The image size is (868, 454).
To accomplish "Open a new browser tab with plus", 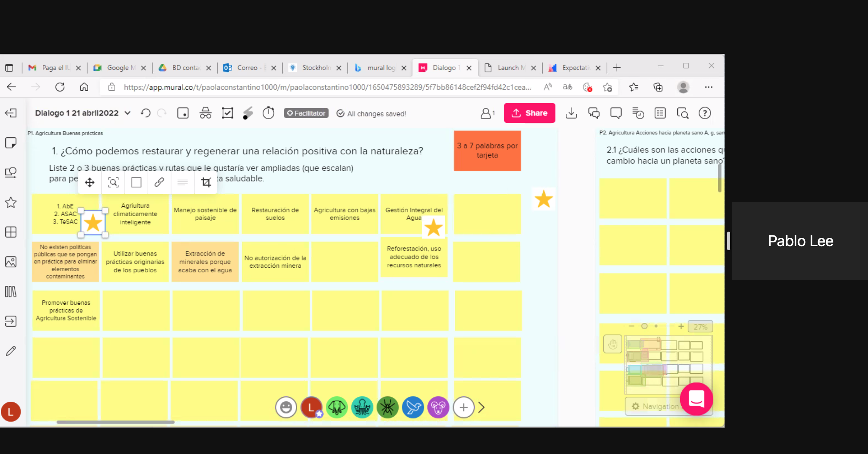I will pyautogui.click(x=617, y=68).
